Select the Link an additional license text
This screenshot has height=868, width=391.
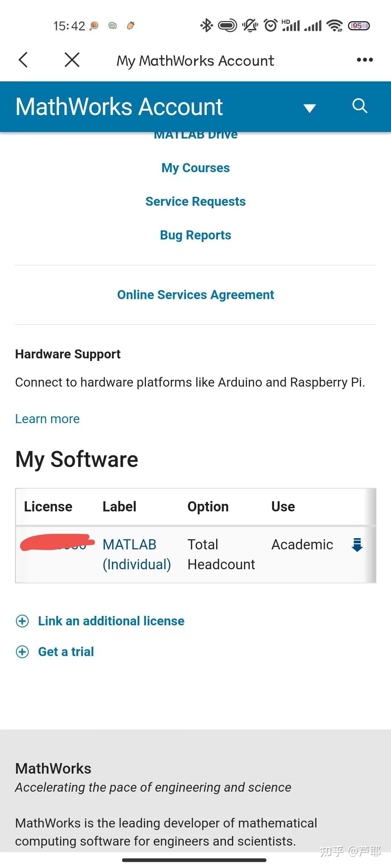point(111,621)
